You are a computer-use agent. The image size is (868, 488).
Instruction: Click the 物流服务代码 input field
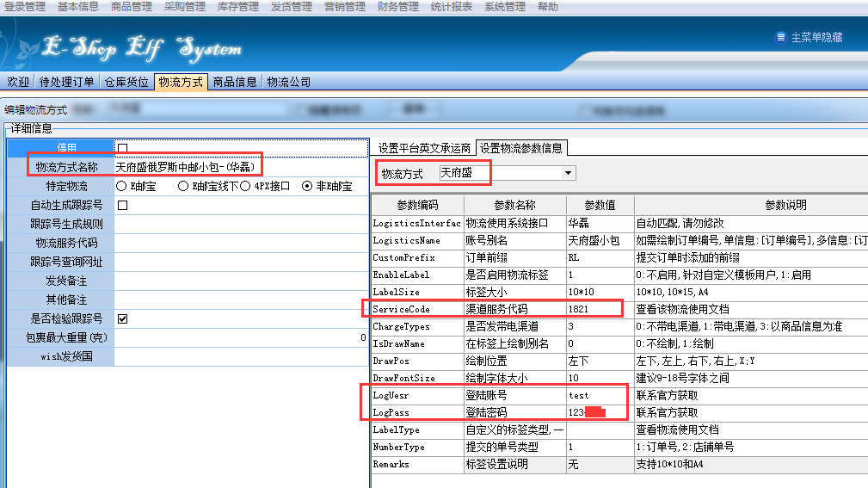[x=241, y=244]
